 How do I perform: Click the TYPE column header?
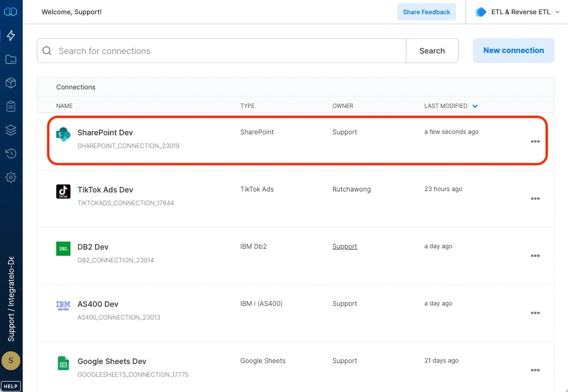[247, 106]
